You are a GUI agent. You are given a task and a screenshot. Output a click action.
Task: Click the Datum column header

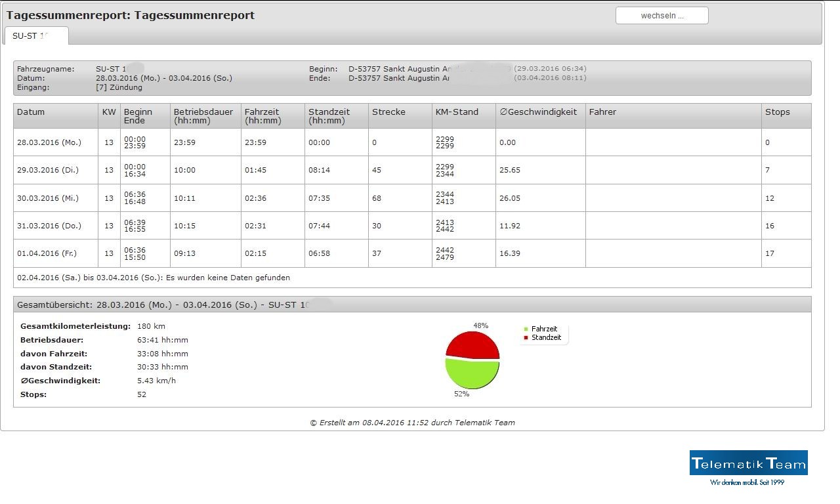(31, 112)
